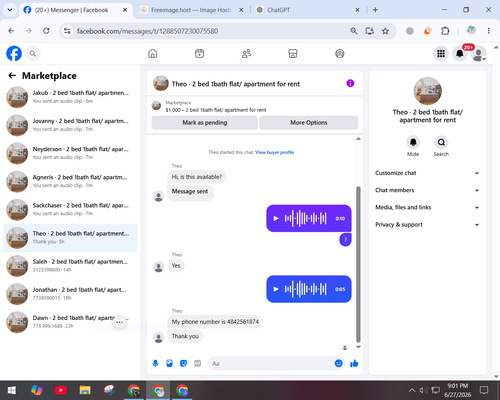Open browser extensions puzzle icon

click(445, 31)
